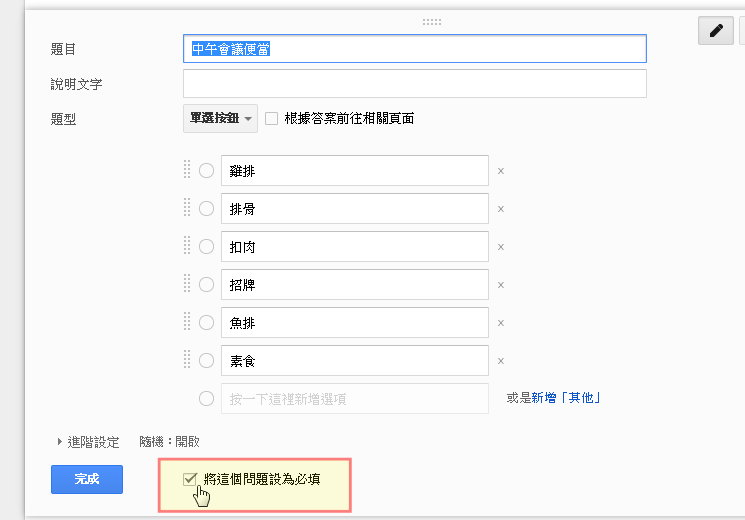Image resolution: width=745 pixels, height=520 pixels.
Task: Remove the 魚排 option with its X
Action: point(501,323)
